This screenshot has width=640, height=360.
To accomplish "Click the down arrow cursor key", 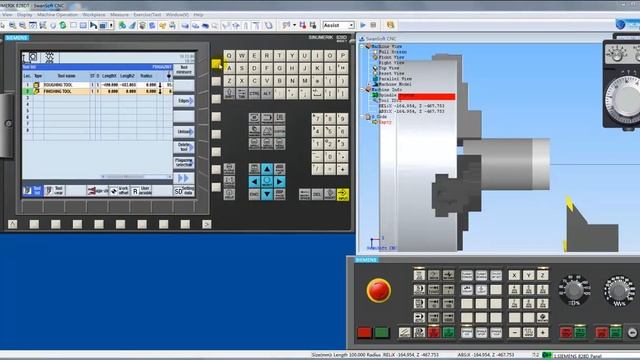I will click(x=267, y=194).
